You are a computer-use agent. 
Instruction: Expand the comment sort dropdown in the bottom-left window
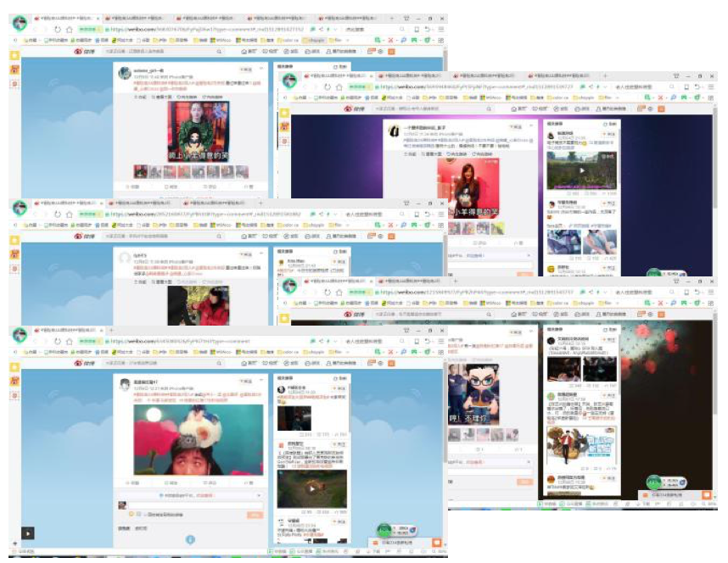[259, 496]
